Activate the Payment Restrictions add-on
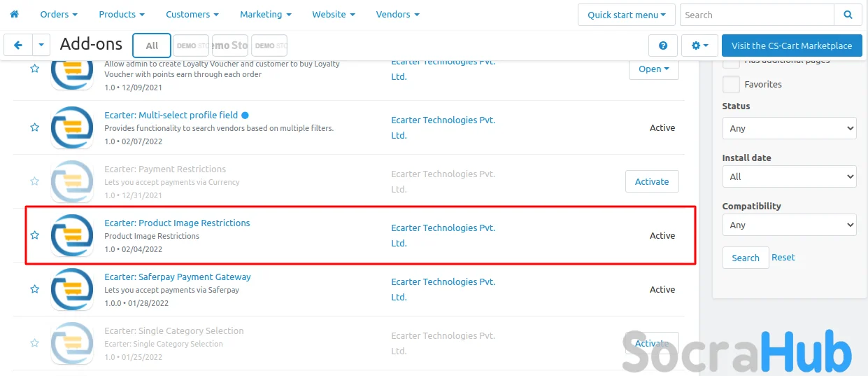868x376 pixels. pyautogui.click(x=651, y=181)
